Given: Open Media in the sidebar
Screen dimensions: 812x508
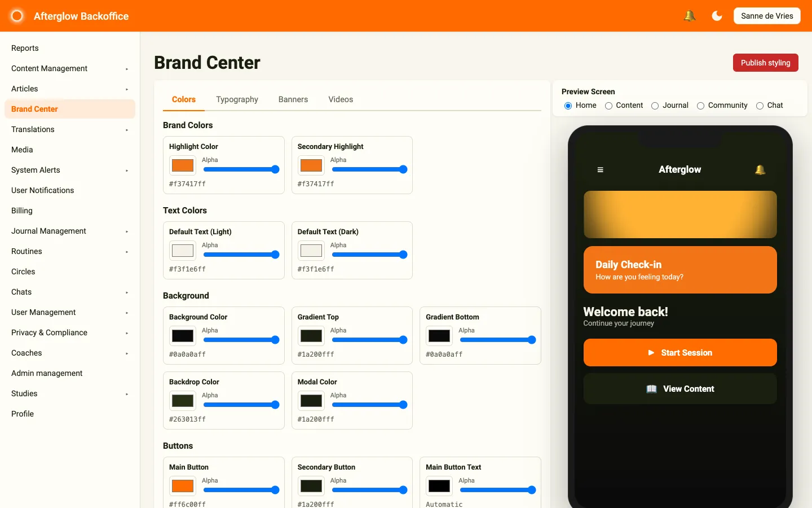Looking at the screenshot, I should 70,150.
